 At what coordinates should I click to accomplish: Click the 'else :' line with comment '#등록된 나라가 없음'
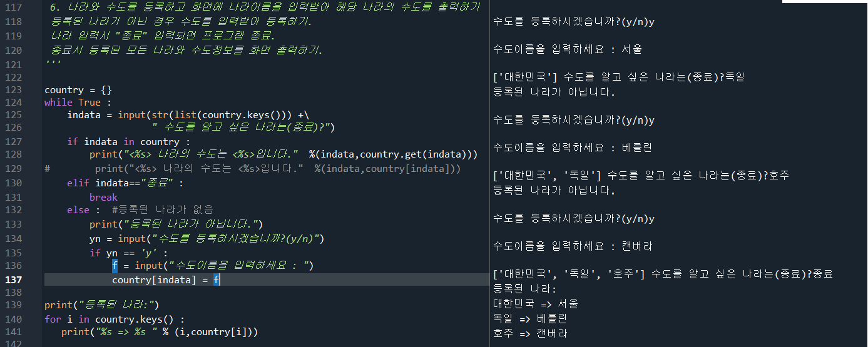(140, 210)
